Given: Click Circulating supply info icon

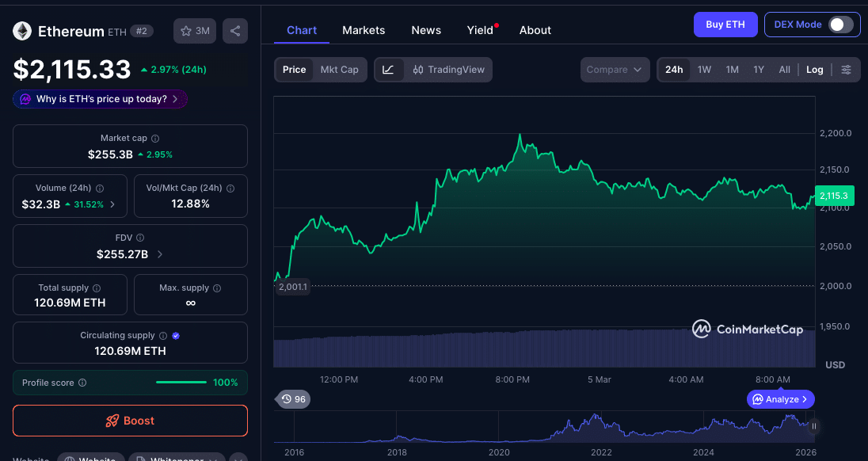Looking at the screenshot, I should [163, 336].
